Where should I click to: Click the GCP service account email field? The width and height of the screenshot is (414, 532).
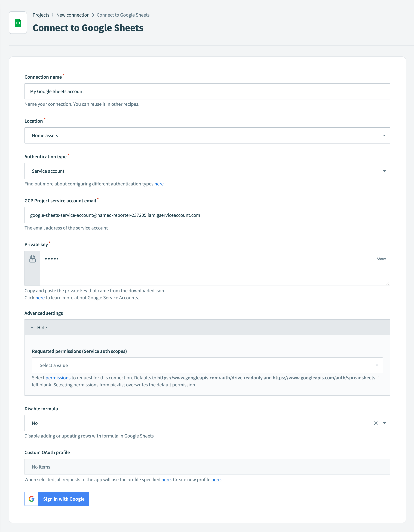tap(207, 215)
